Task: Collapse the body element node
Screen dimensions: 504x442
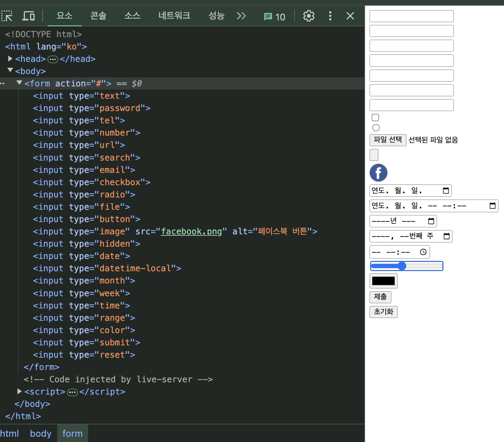Action: point(10,71)
